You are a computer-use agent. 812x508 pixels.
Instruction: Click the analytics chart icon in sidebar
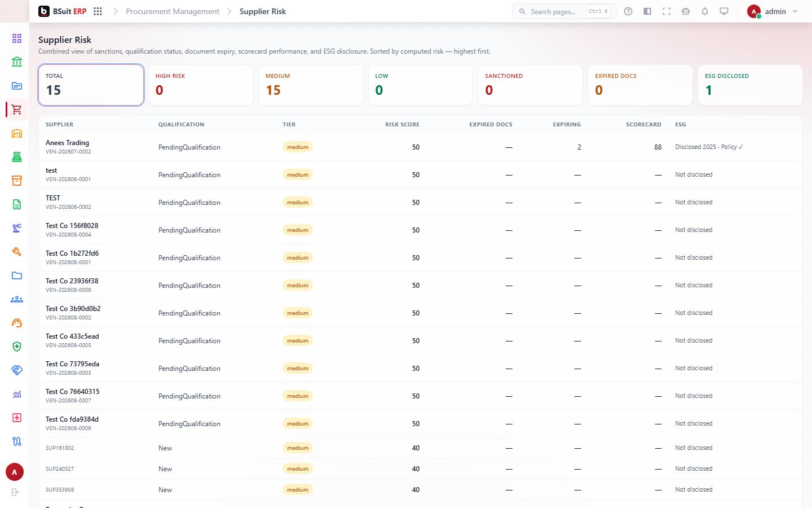[17, 394]
